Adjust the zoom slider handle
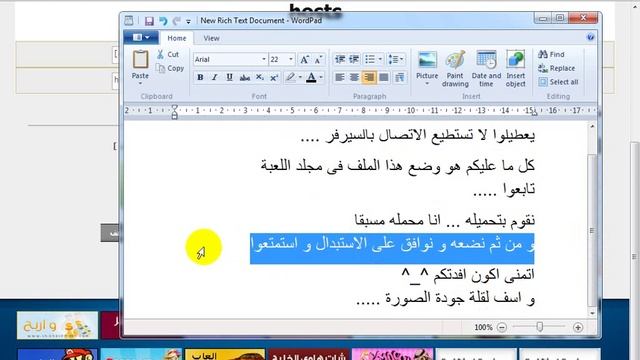 click(x=540, y=327)
